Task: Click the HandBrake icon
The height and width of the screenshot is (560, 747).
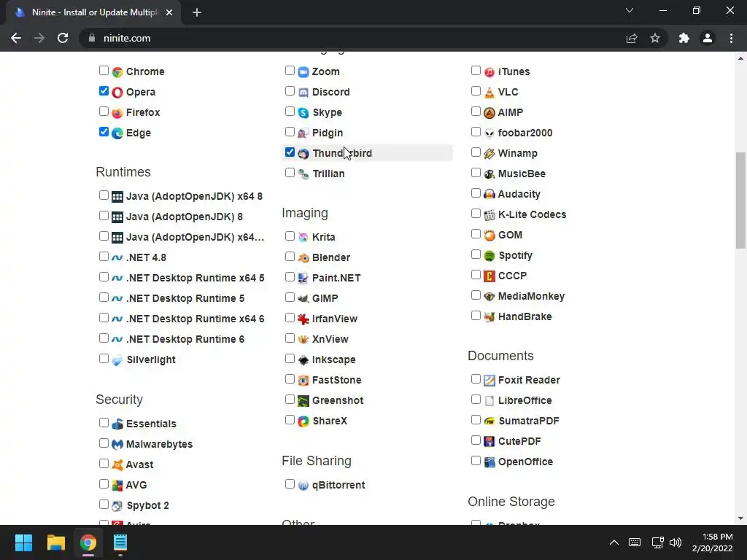Action: (489, 316)
